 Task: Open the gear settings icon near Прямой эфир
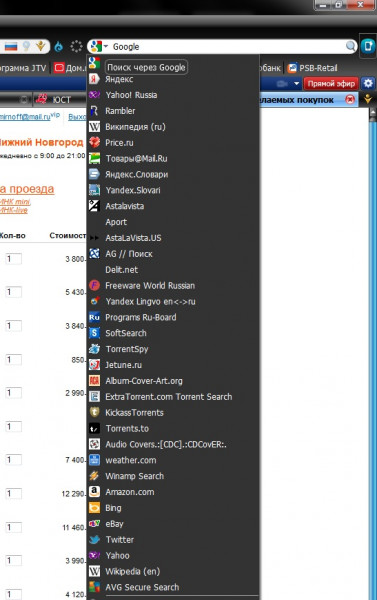368,83
